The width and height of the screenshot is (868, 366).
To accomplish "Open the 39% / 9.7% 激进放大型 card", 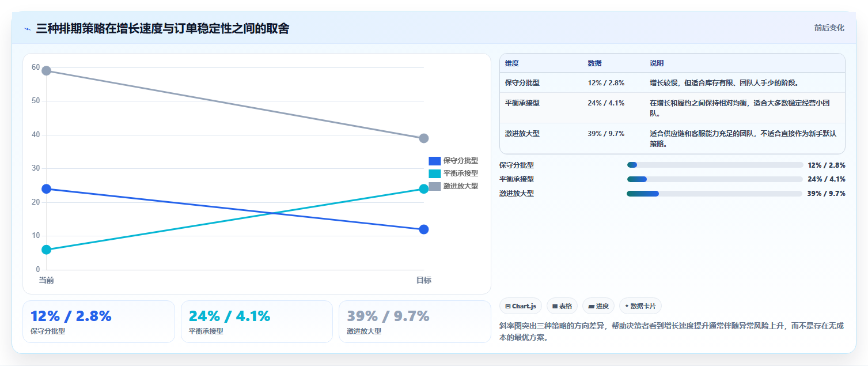I will [415, 322].
